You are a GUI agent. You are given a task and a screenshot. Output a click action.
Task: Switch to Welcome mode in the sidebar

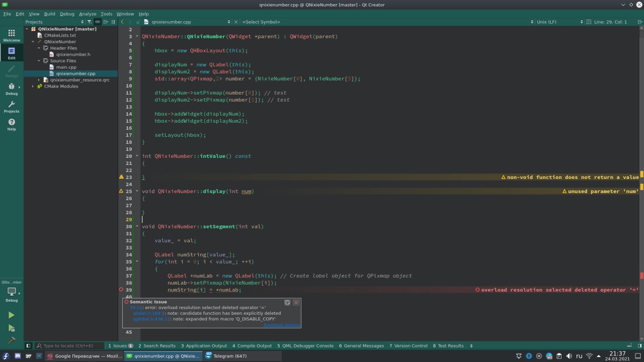coord(11,35)
